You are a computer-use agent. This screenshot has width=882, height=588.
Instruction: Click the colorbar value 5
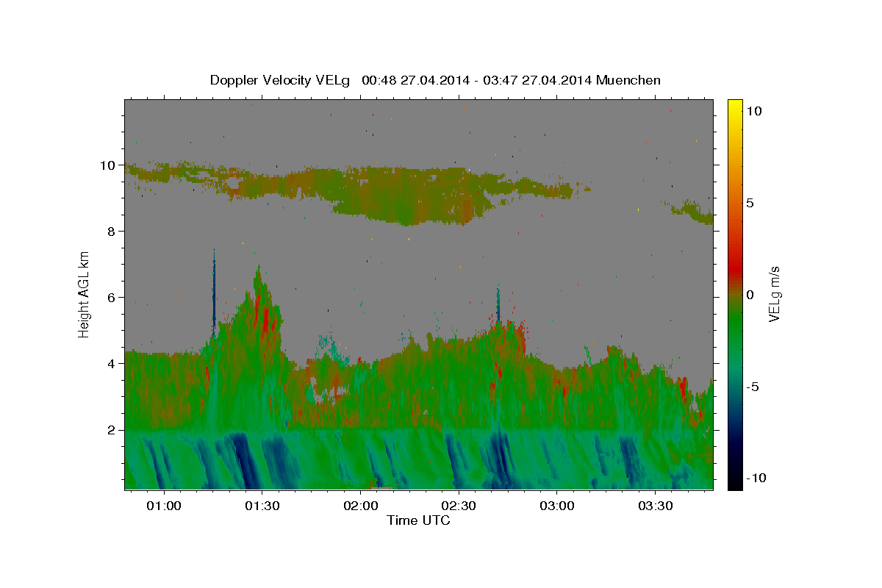[x=750, y=203]
